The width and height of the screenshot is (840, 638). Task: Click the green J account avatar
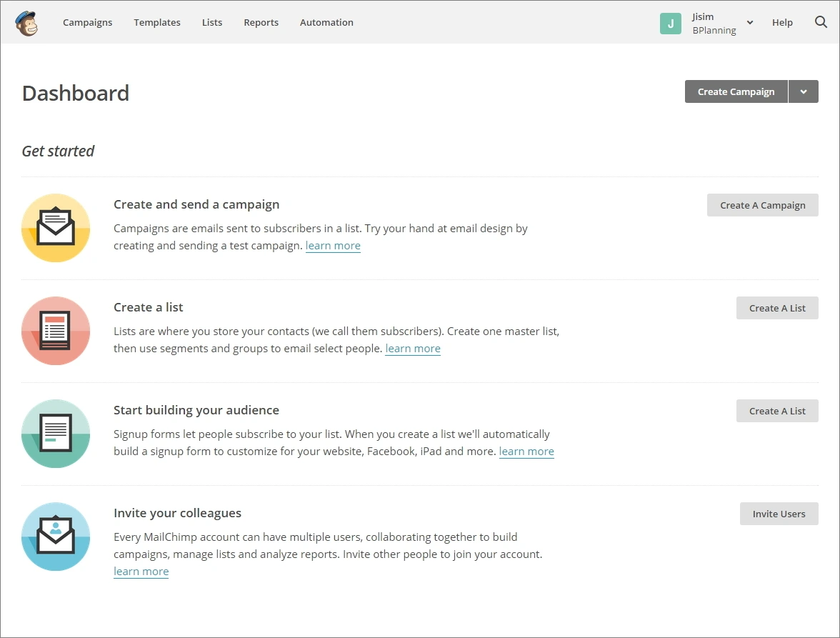670,23
